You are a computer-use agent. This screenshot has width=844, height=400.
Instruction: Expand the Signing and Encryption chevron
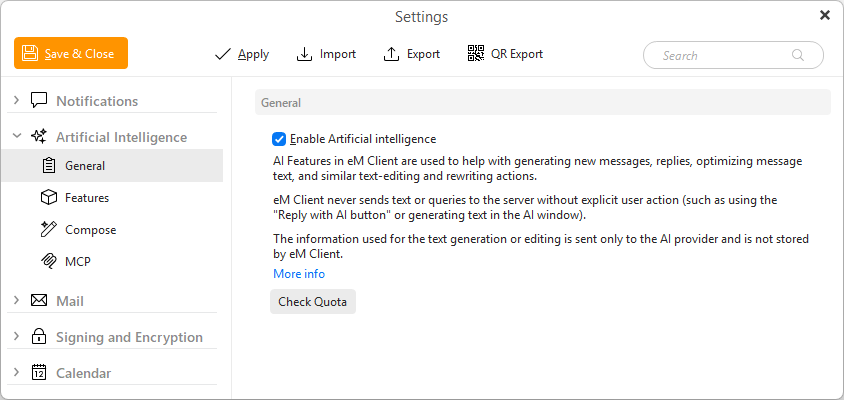(16, 336)
